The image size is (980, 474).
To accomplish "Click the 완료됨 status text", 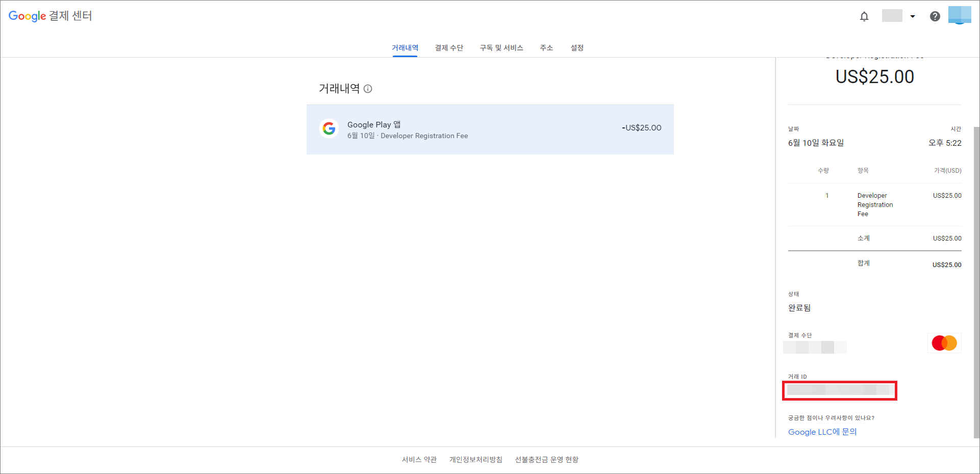I will (799, 308).
